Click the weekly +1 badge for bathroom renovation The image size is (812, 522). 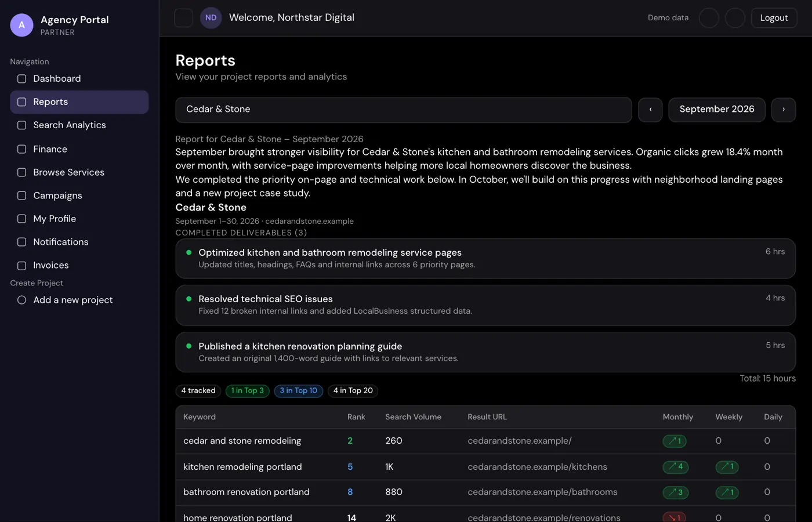[727, 492]
